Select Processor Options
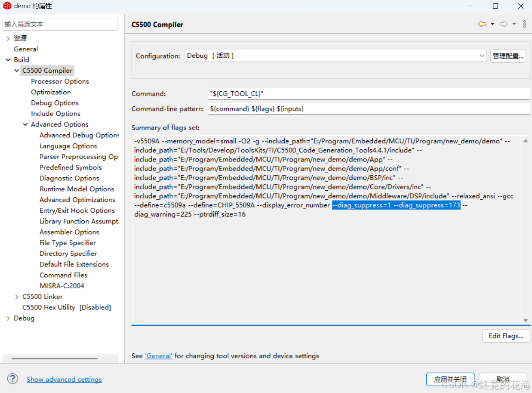This screenshot has width=532, height=393. [60, 81]
